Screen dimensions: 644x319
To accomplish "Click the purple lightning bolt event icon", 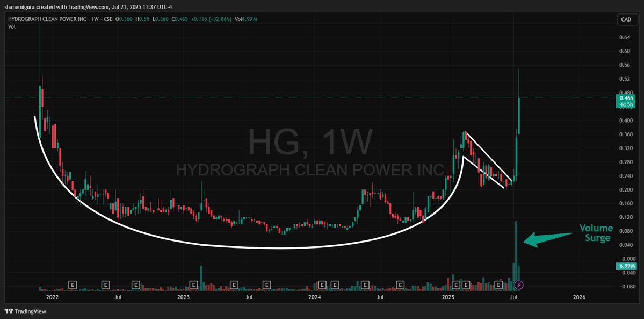I will pyautogui.click(x=519, y=285).
